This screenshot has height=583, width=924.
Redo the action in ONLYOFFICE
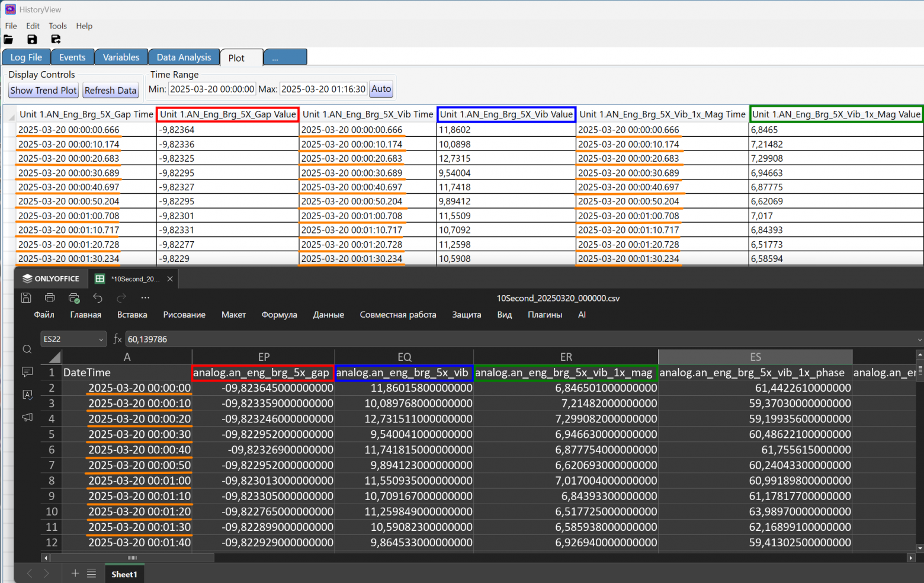pos(121,298)
